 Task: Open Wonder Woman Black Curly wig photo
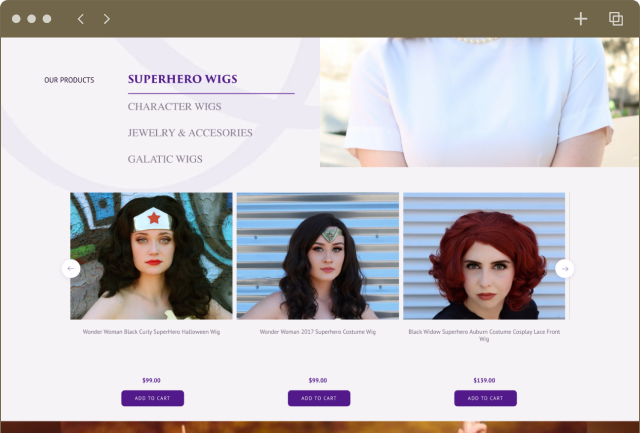151,256
